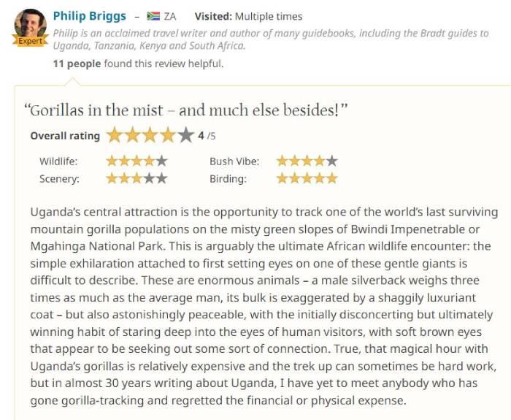The image size is (511, 420).
Task: Click the Birding five-star rating
Action: pos(307,178)
